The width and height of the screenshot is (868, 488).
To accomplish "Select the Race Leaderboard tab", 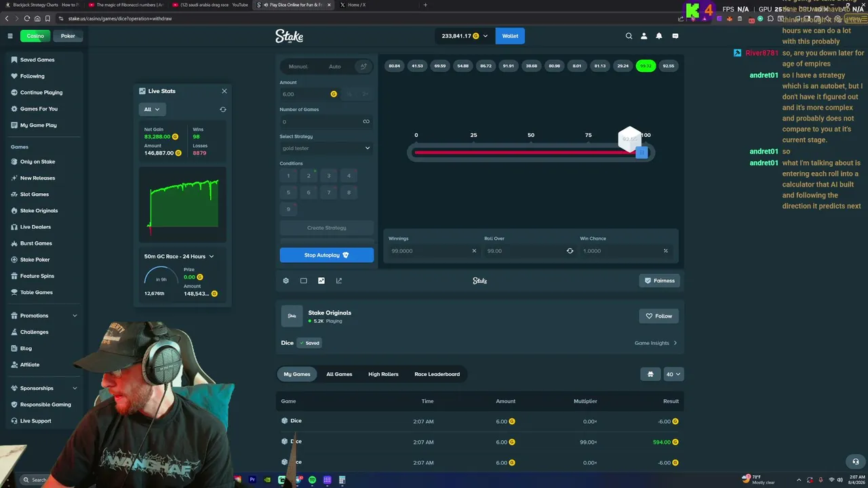I will tap(437, 374).
